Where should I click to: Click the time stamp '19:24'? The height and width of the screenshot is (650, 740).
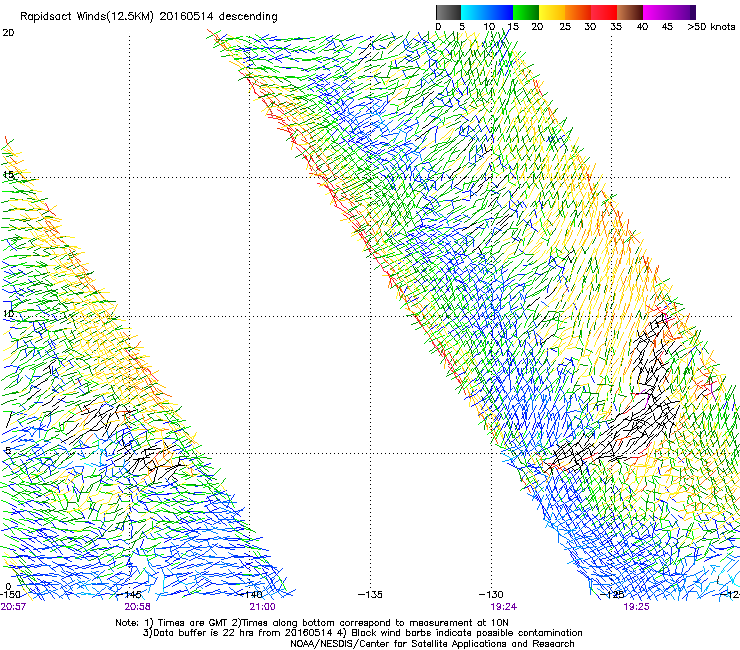pyautogui.click(x=503, y=607)
